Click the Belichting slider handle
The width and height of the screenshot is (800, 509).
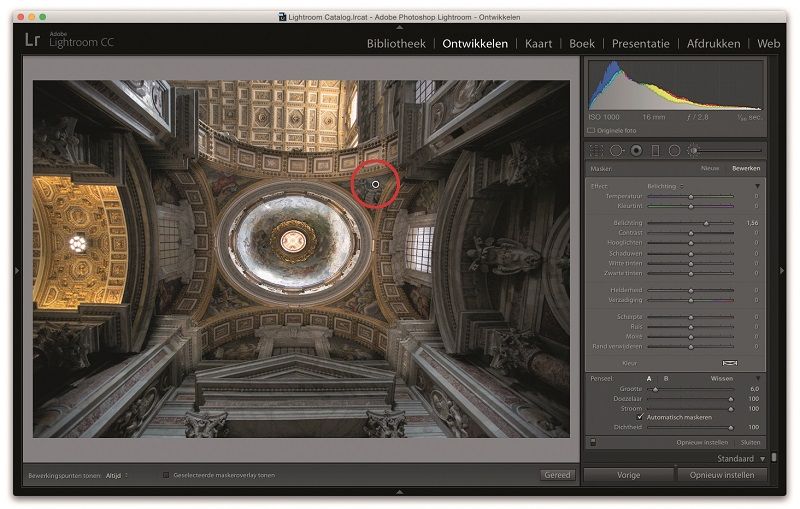(x=706, y=223)
